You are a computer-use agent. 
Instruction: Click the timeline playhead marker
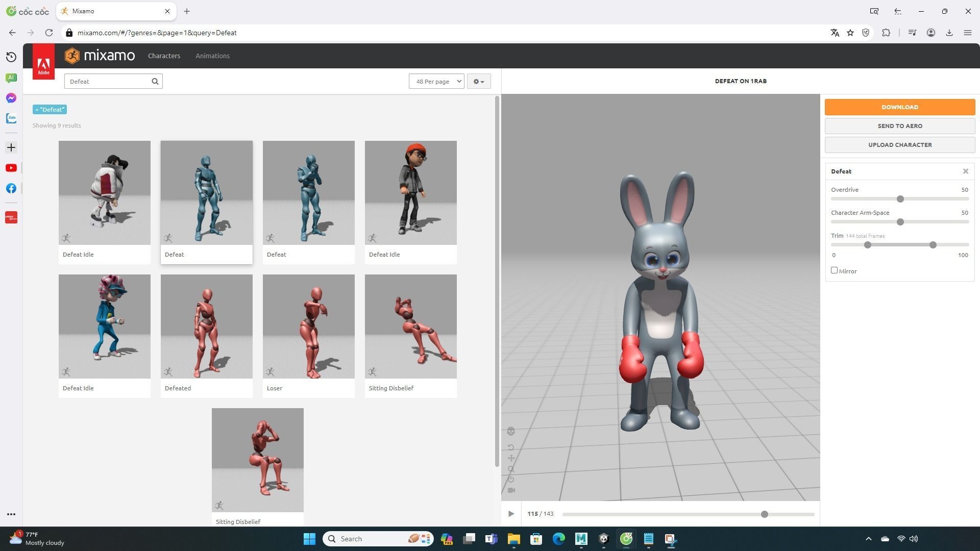764,514
